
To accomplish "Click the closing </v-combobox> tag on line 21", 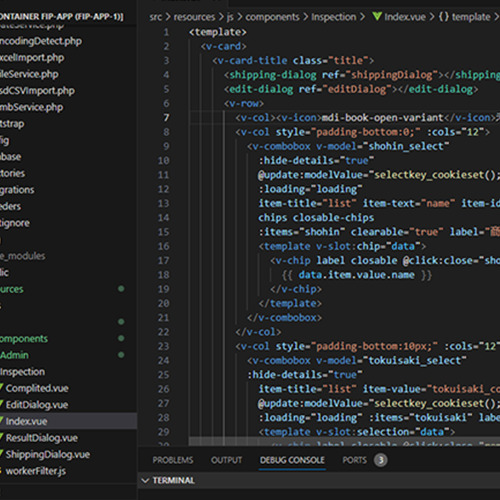I will (x=284, y=318).
